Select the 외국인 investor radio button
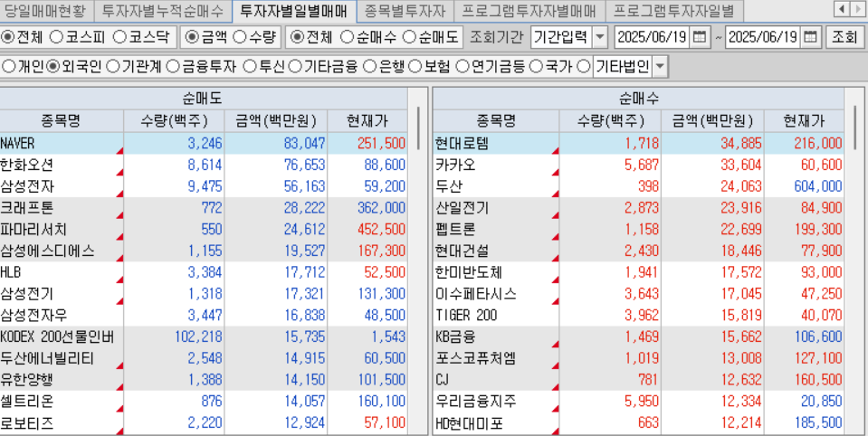This screenshot has width=868, height=436. point(53,67)
